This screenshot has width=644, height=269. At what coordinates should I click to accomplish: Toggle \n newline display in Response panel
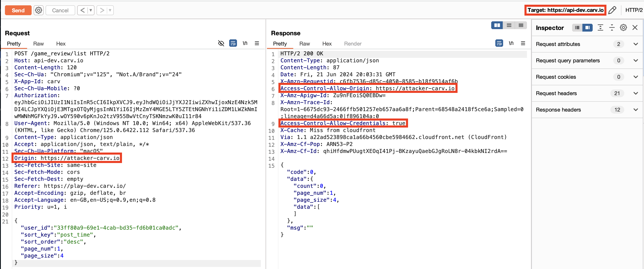(x=511, y=43)
